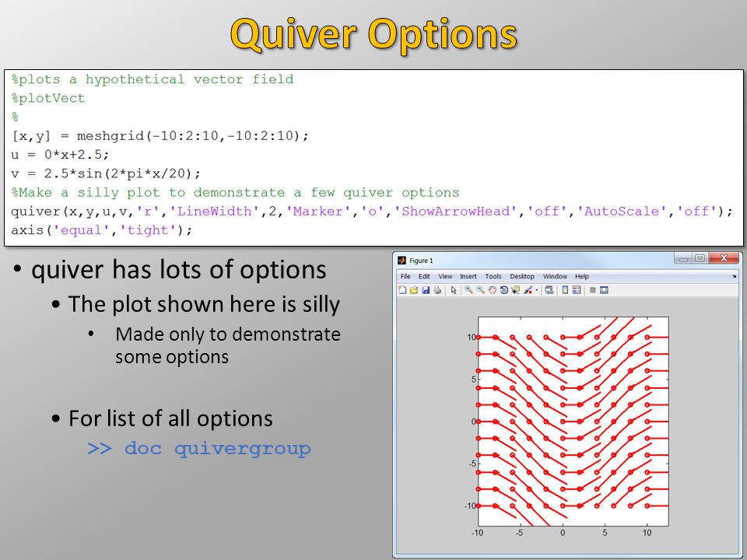Click the '%Make a silly plot' comment line
The width and height of the screenshot is (747, 560).
coord(235,192)
